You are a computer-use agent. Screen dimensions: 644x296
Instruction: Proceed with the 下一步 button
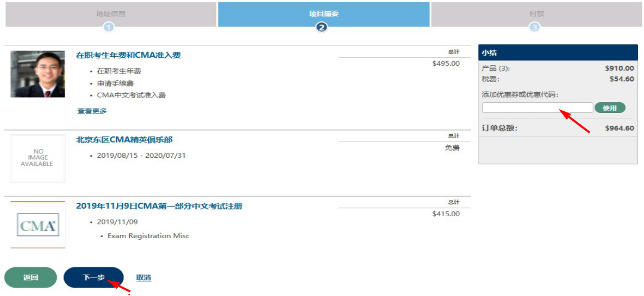(93, 277)
